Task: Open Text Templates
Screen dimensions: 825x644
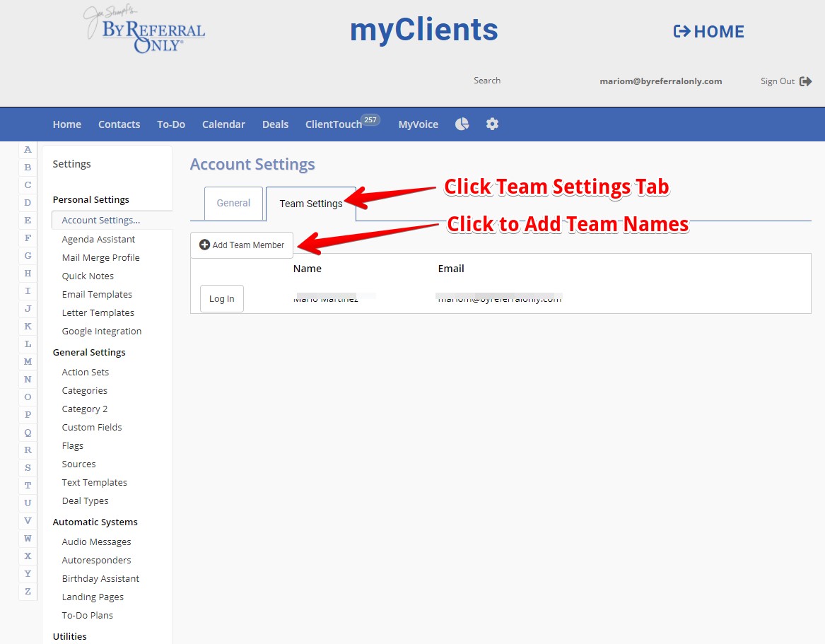Action: coord(94,483)
